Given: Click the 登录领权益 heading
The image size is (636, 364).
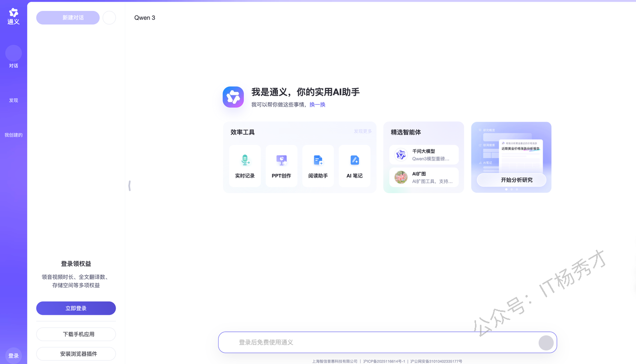Looking at the screenshot, I should (x=76, y=264).
